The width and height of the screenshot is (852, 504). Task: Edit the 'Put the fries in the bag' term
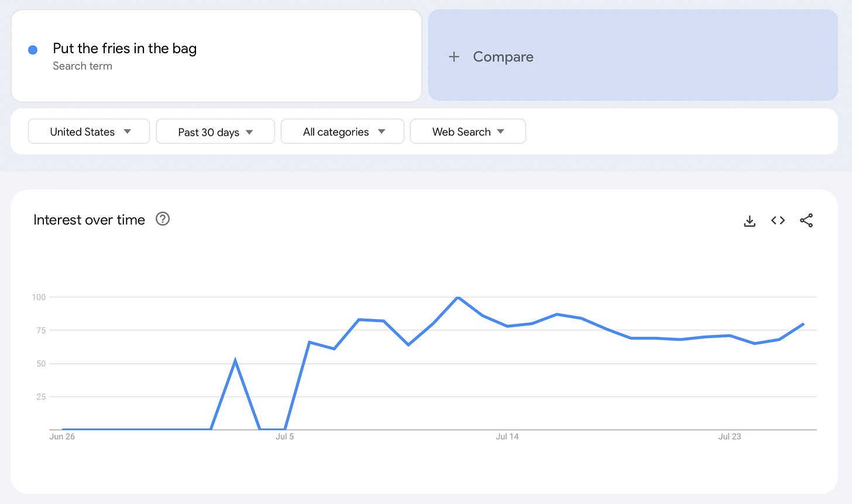[125, 49]
